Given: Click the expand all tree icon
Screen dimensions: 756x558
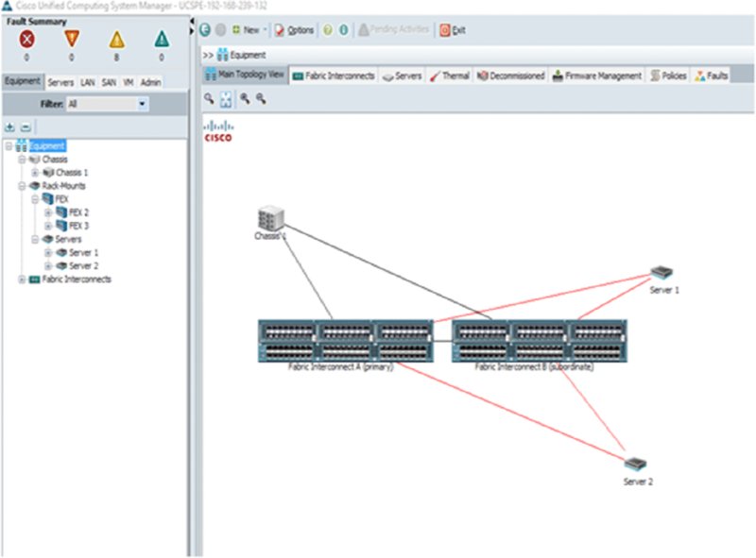Looking at the screenshot, I should 9,127.
